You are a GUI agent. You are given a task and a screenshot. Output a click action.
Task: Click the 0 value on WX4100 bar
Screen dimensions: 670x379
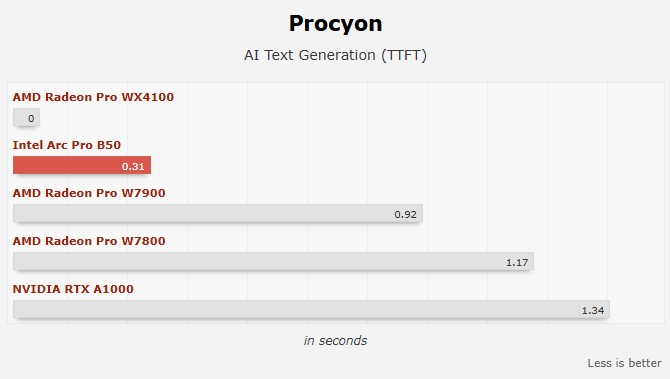click(31, 118)
